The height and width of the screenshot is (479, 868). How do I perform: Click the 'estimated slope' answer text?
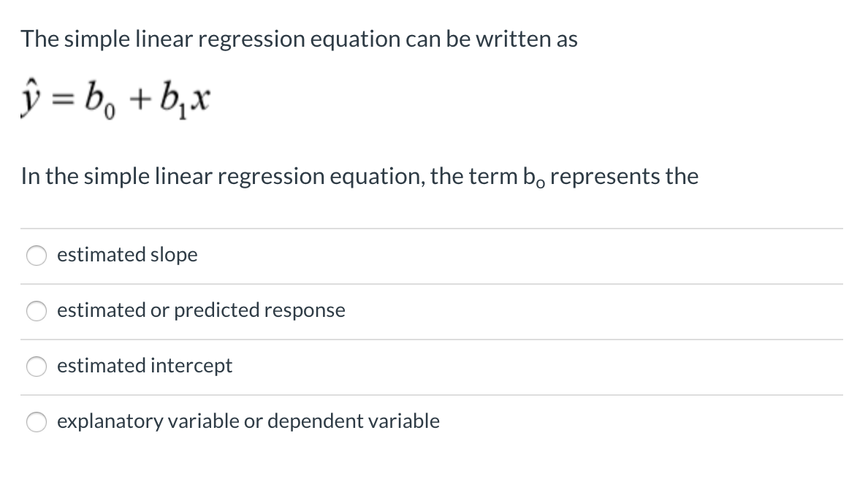tap(126, 255)
